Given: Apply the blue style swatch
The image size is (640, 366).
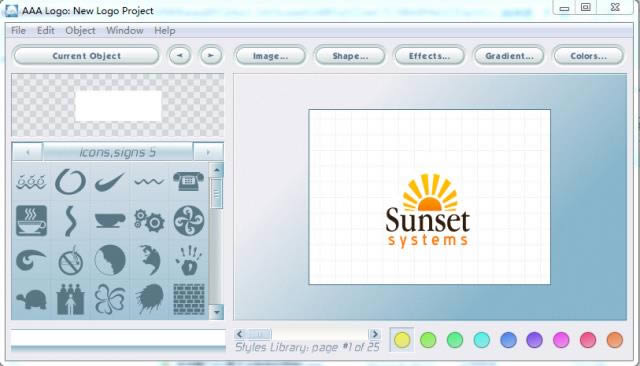Looking at the screenshot, I should click(508, 339).
